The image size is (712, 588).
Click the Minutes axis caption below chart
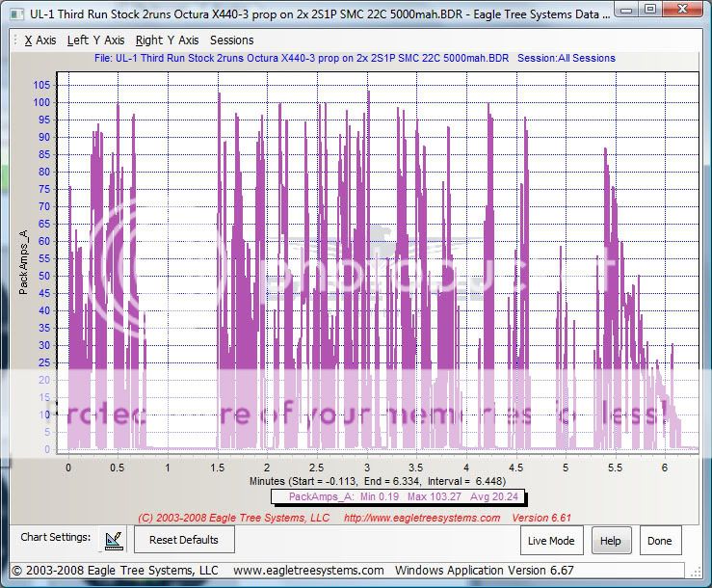coord(383,480)
